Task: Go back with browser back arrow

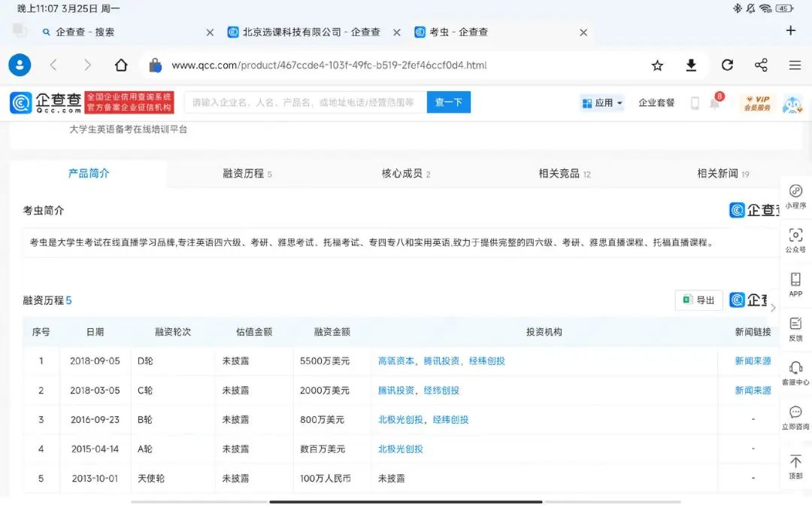Action: coord(53,65)
